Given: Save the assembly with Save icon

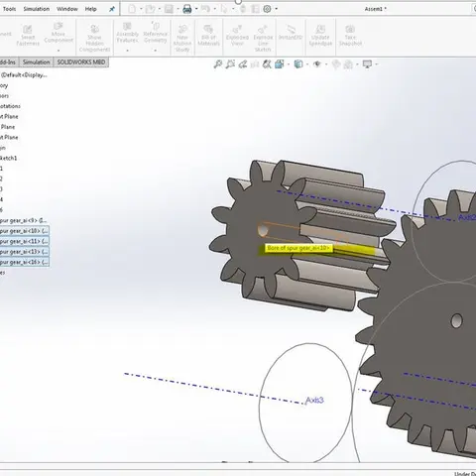Looking at the screenshot, I should pos(169,9).
